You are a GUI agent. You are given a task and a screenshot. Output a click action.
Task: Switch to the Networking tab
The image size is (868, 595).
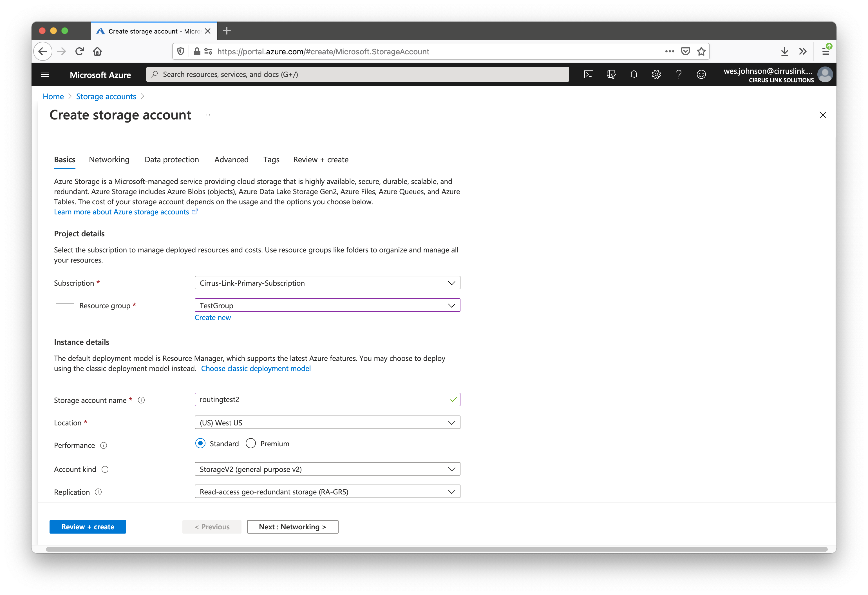click(109, 159)
